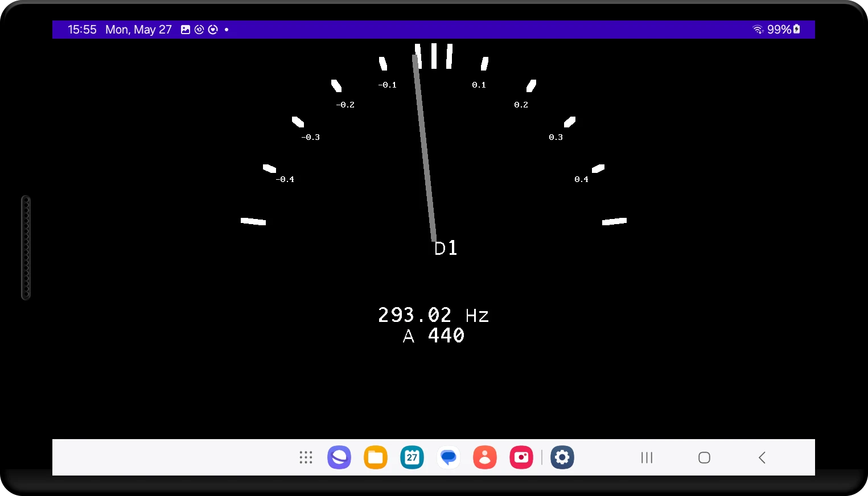Tap the 99% battery indicator
This screenshot has height=496, width=868.
[783, 30]
